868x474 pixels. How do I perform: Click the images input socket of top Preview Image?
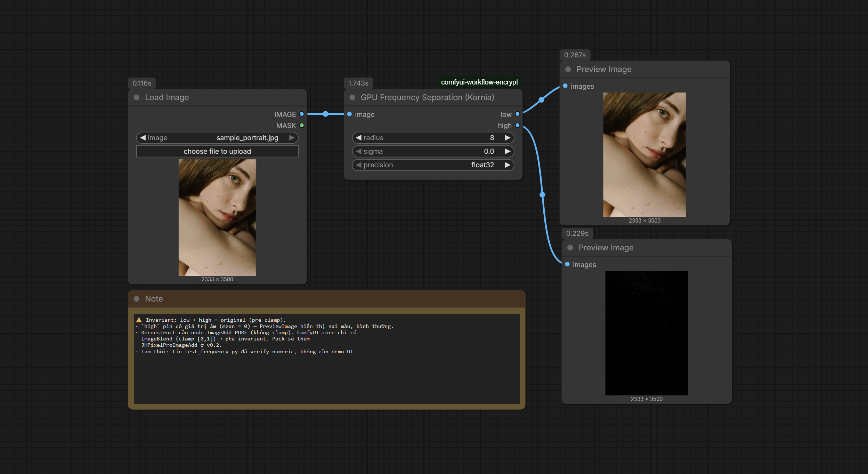[x=565, y=86]
